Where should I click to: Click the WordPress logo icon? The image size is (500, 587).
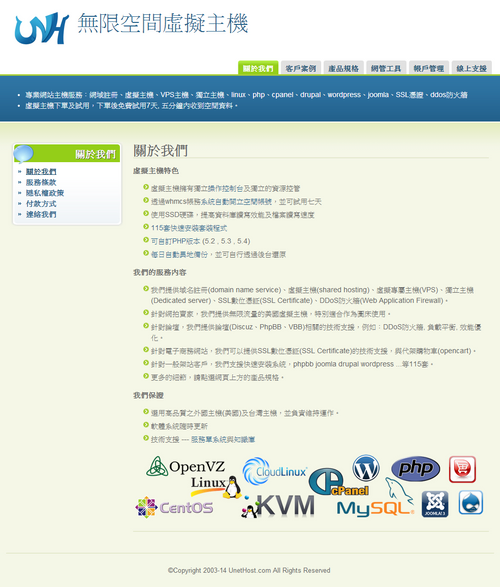pos(366,468)
